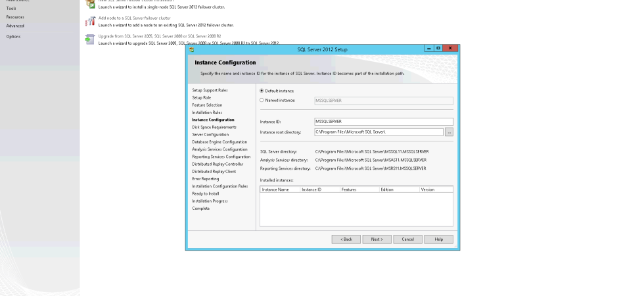Click the Upgrade from SQL Server icon
Screen dimensions: 644x296
coord(91,39)
